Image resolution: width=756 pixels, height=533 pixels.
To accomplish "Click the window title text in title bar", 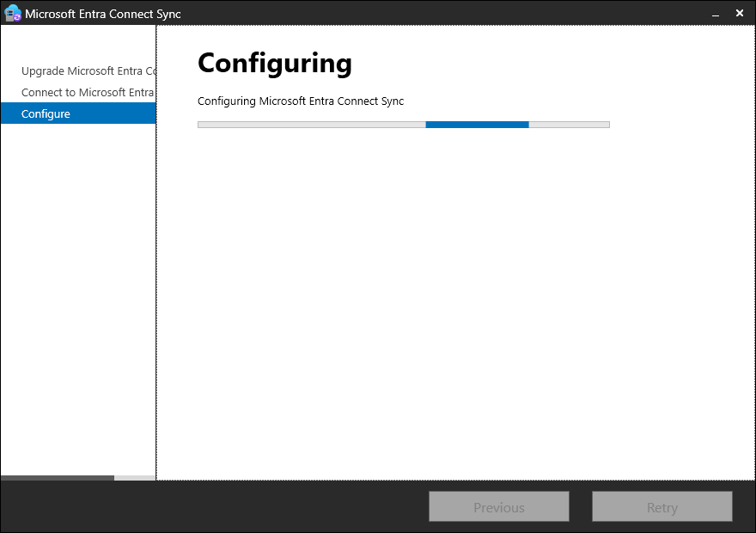I will coord(103,14).
